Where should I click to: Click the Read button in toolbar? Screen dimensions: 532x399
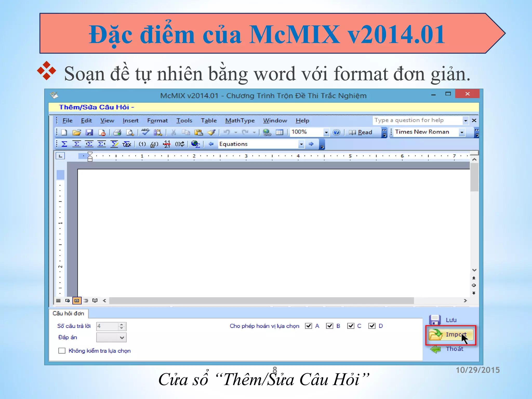click(x=361, y=132)
